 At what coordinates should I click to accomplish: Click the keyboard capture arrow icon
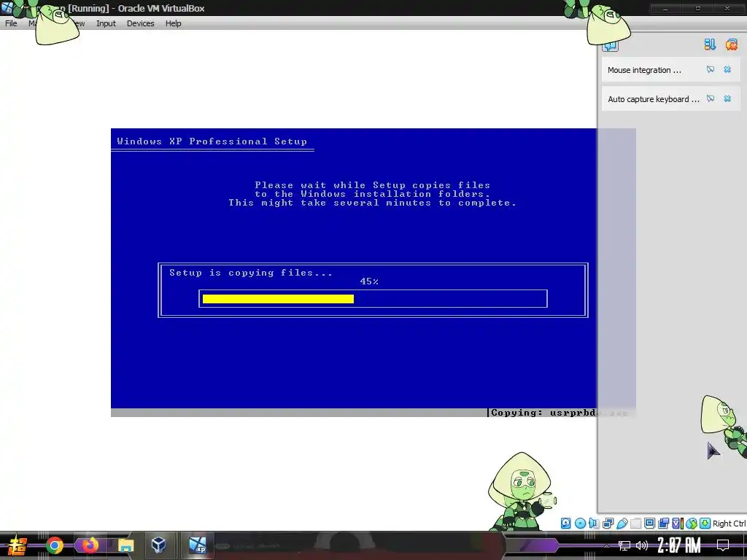(x=705, y=524)
